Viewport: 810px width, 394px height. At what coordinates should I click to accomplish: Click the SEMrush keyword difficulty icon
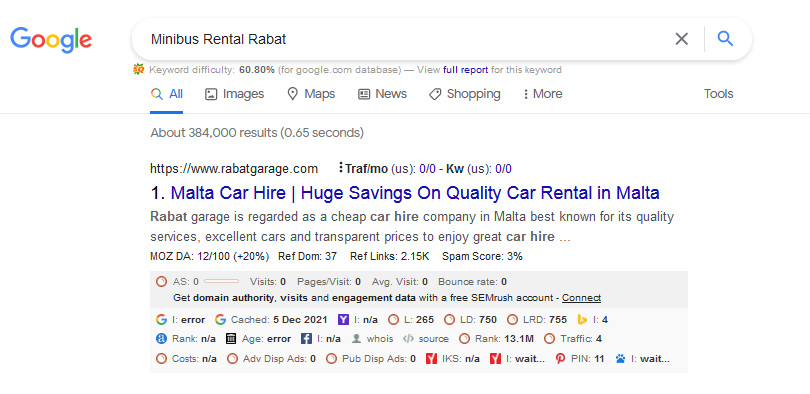point(138,70)
